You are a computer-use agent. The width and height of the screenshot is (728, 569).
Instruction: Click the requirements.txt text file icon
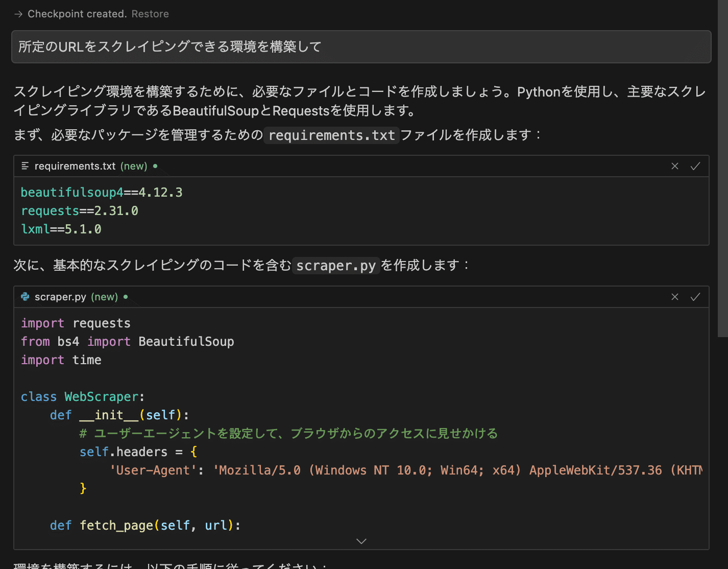25,166
